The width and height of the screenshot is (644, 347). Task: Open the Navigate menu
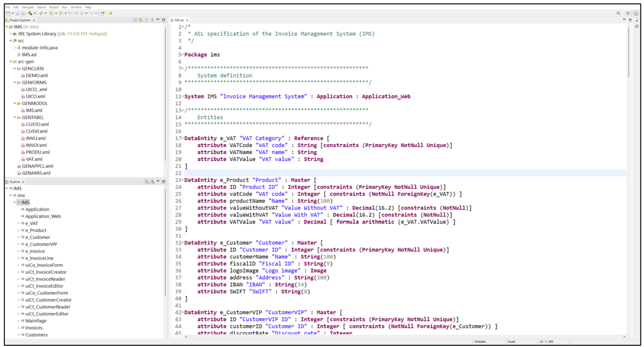[x=28, y=7]
